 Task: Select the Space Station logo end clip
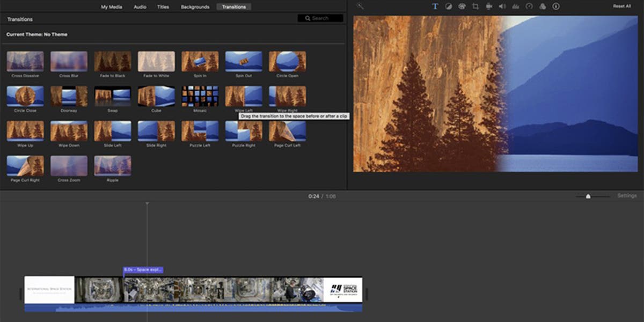coord(343,290)
